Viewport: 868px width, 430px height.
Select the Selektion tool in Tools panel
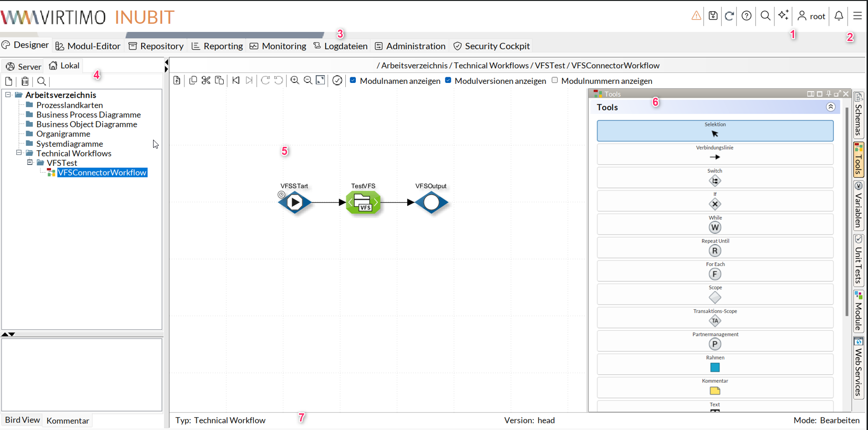click(x=714, y=131)
